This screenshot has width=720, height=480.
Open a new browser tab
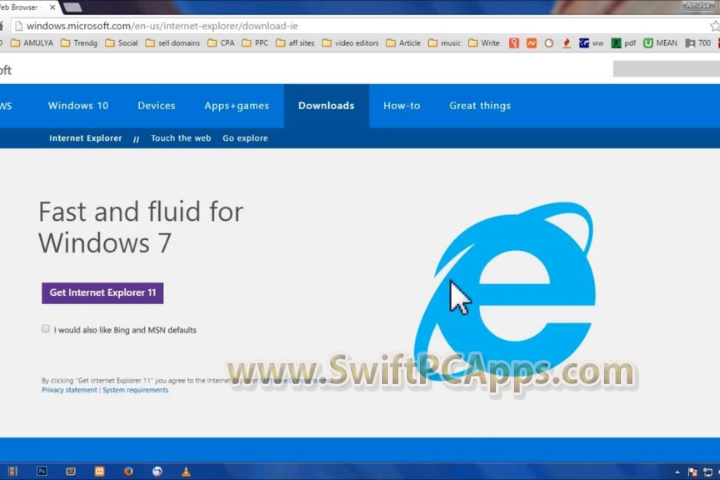[x=72, y=7]
